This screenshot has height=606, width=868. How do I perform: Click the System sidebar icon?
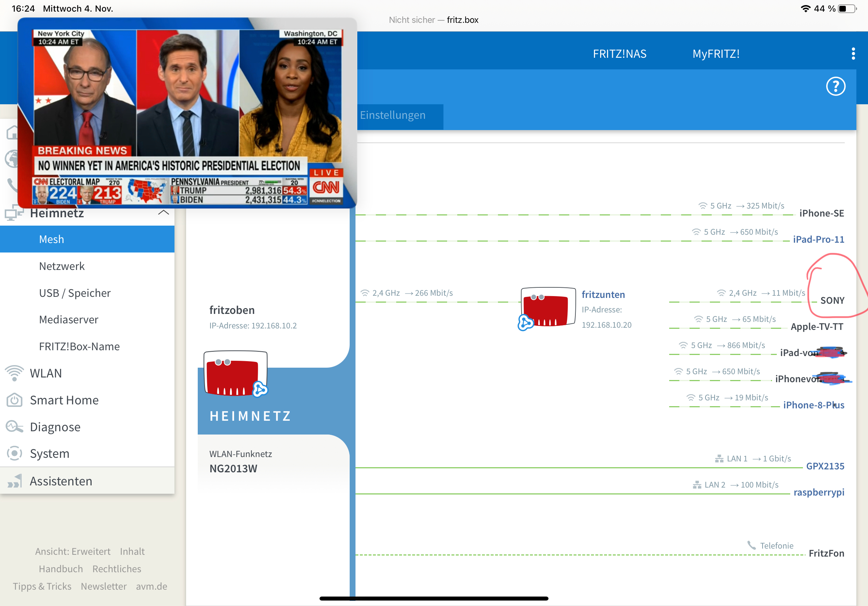pos(15,453)
